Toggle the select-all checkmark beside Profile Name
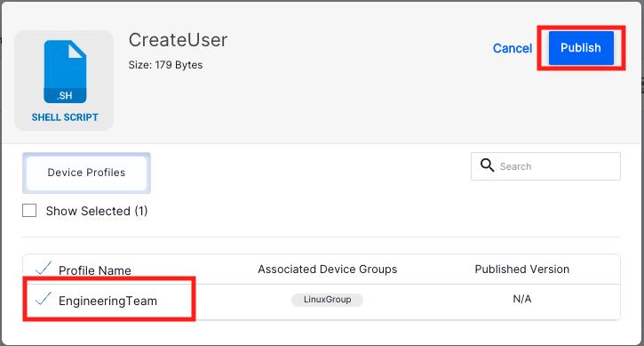Screen dimensions: 644x346 pyautogui.click(x=44, y=269)
